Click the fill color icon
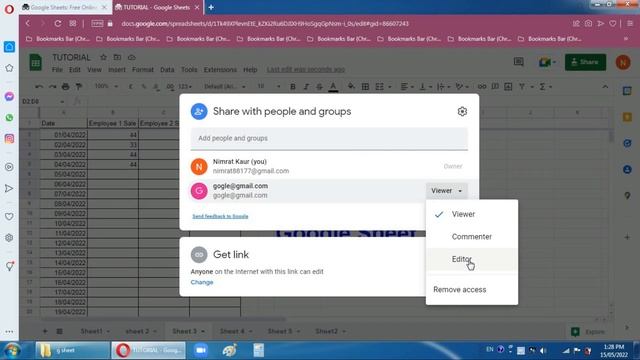This screenshot has height=360, width=640. coord(351,87)
